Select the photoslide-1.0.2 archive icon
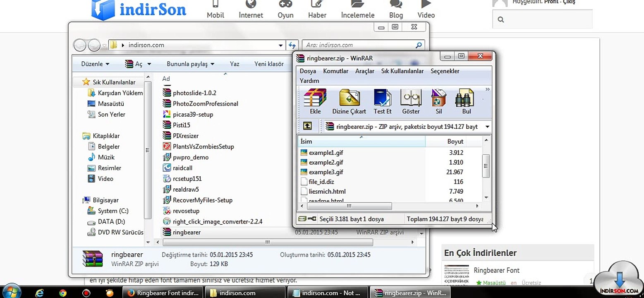The width and height of the screenshot is (644, 298). click(167, 93)
